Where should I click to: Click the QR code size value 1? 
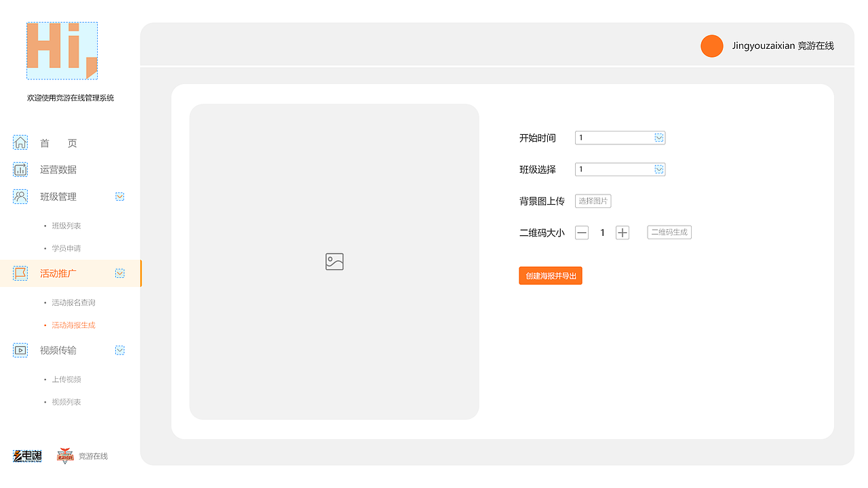point(602,232)
